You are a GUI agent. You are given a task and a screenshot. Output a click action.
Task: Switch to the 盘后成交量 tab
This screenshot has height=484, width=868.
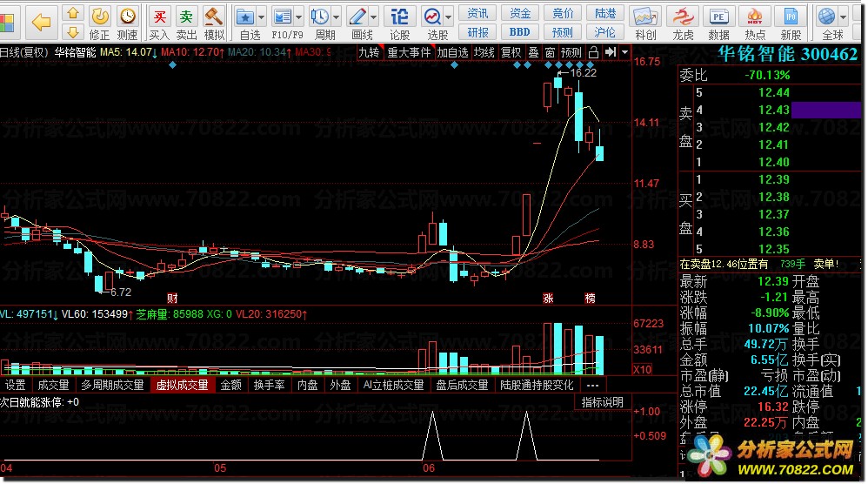click(x=462, y=385)
